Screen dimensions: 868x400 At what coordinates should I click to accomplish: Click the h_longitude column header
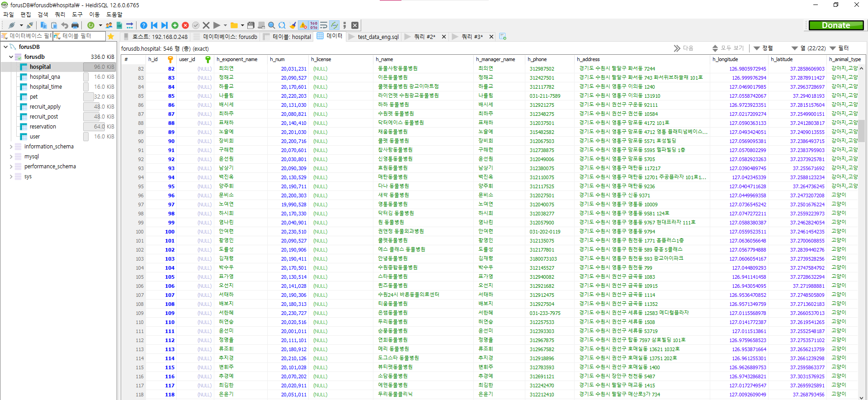[x=739, y=59]
